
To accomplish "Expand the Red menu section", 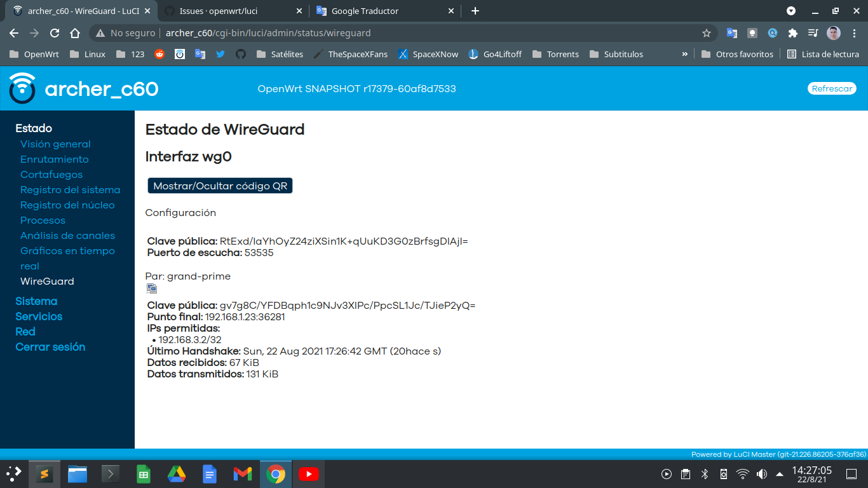I will click(25, 332).
